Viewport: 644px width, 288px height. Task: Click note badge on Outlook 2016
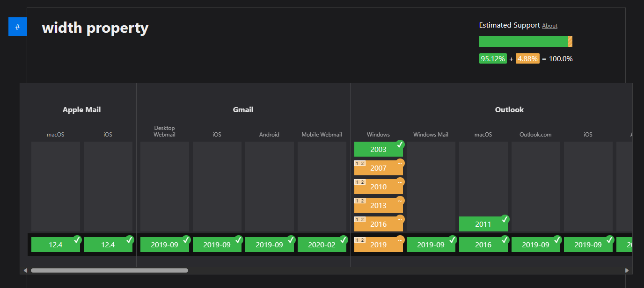tap(360, 219)
